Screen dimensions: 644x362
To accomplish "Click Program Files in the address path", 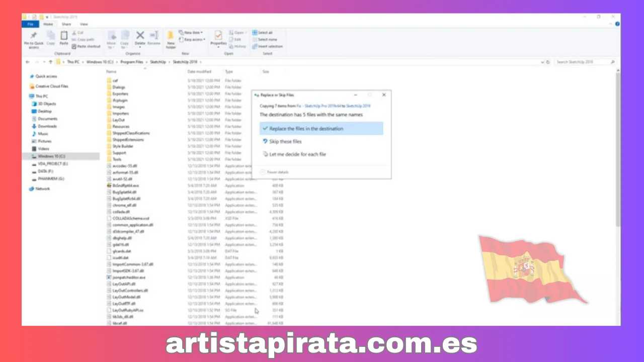I will point(132,62).
